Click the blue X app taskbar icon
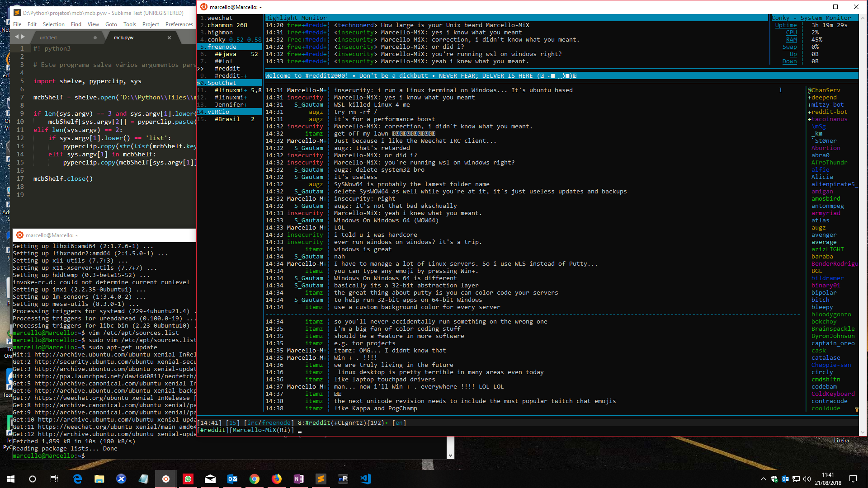 (121, 479)
